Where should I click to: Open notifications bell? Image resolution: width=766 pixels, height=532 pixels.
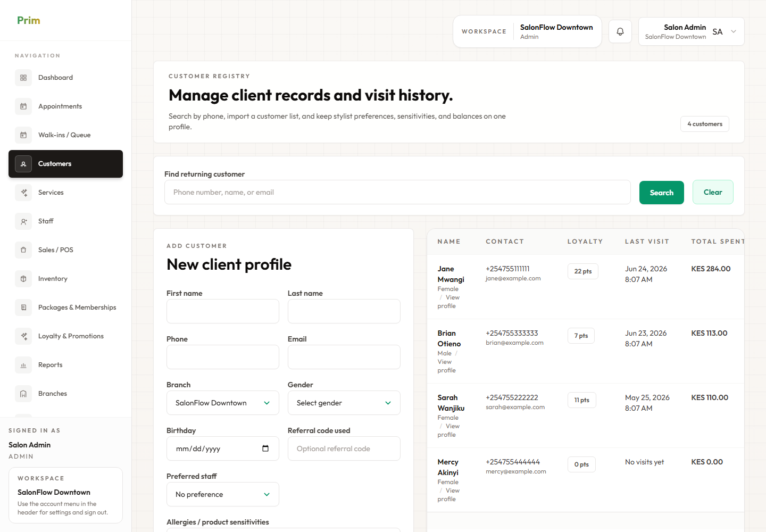[620, 31]
